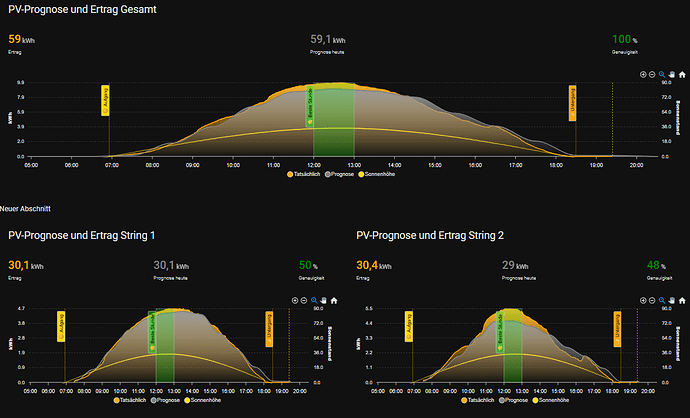Viewport: 690px width, 418px height.
Task: Click the 'PV-Prognose und Ertrag String 1' title
Action: 81,235
